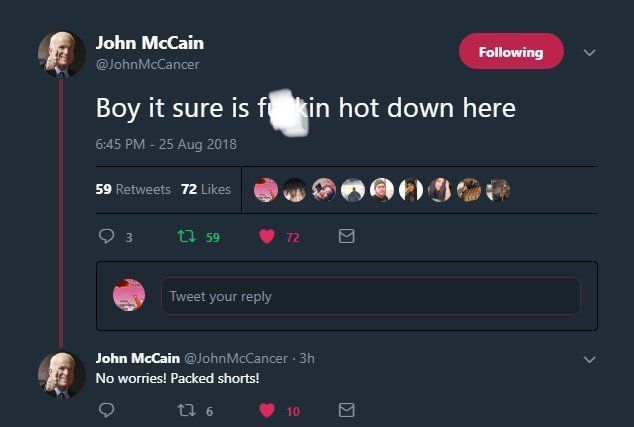Send main tweet via direct message
Image resolution: width=634 pixels, height=427 pixels.
click(x=346, y=237)
